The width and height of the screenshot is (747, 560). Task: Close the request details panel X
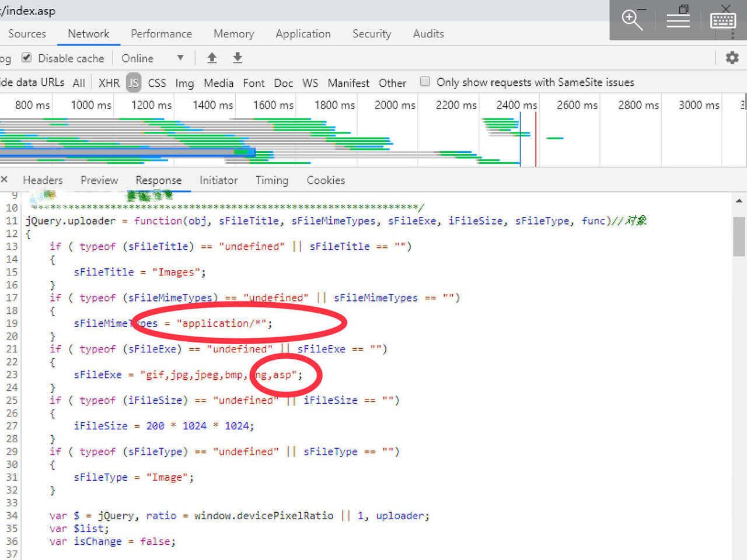(x=4, y=180)
